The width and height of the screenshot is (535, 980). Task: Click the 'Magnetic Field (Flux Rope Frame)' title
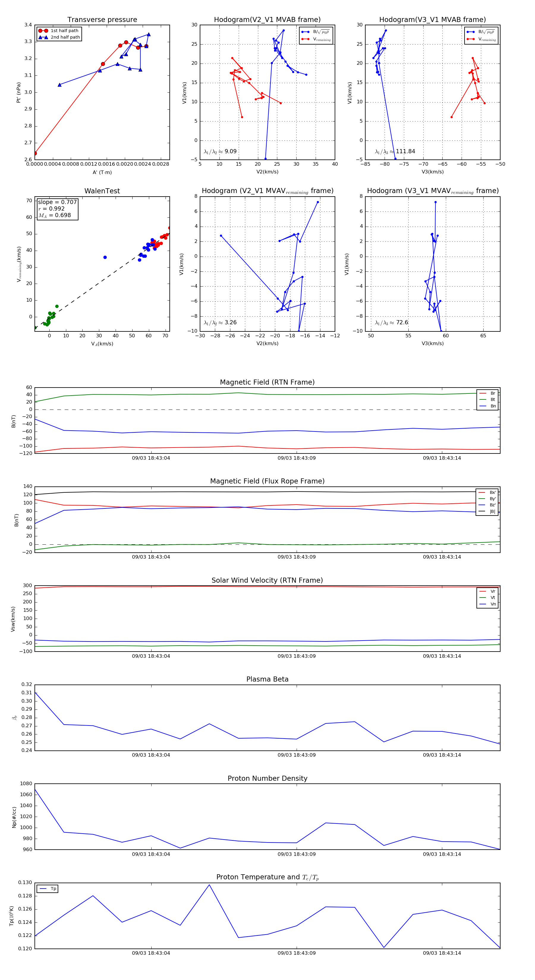point(267,481)
